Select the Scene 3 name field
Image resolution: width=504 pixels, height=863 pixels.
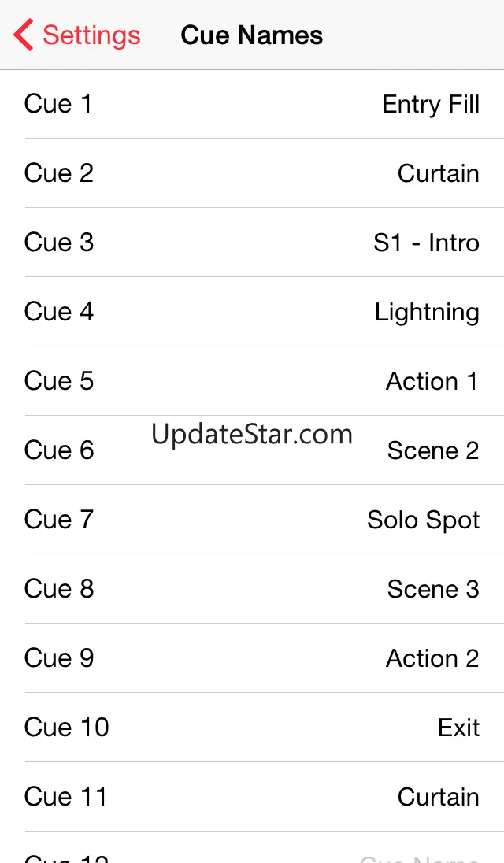[432, 589]
